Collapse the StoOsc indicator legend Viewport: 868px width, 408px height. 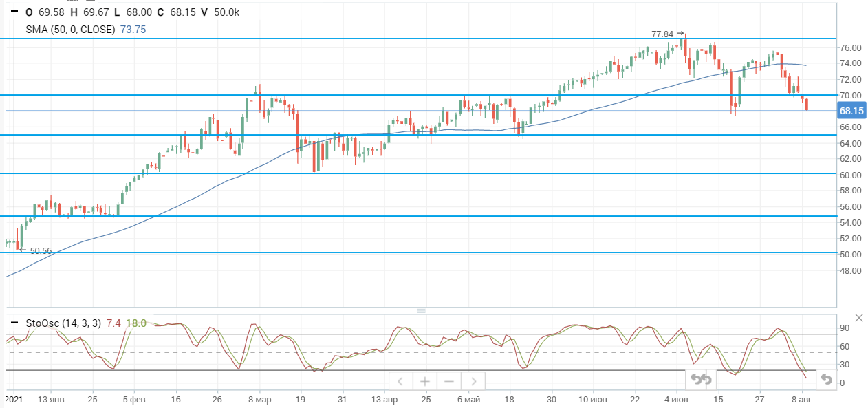tap(14, 323)
